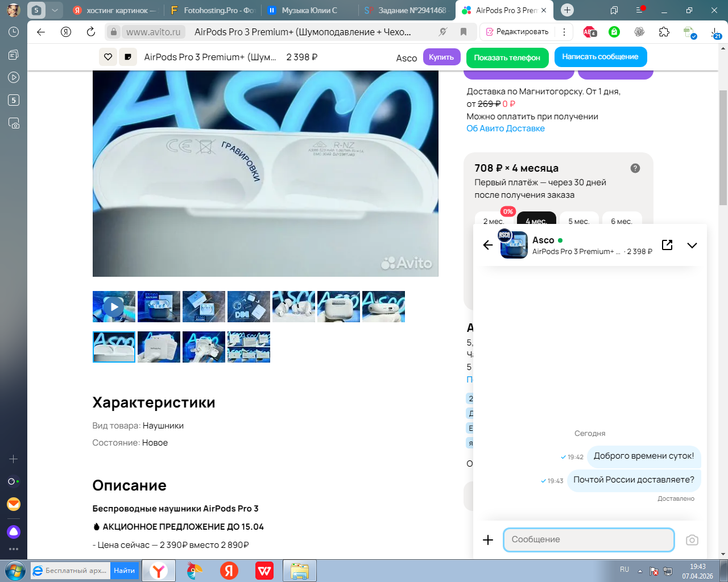
Task: Click the Описание heading
Action: (130, 485)
